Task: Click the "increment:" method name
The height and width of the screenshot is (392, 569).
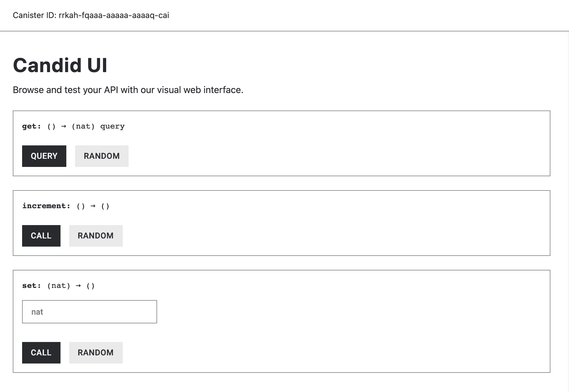Action: pos(46,206)
